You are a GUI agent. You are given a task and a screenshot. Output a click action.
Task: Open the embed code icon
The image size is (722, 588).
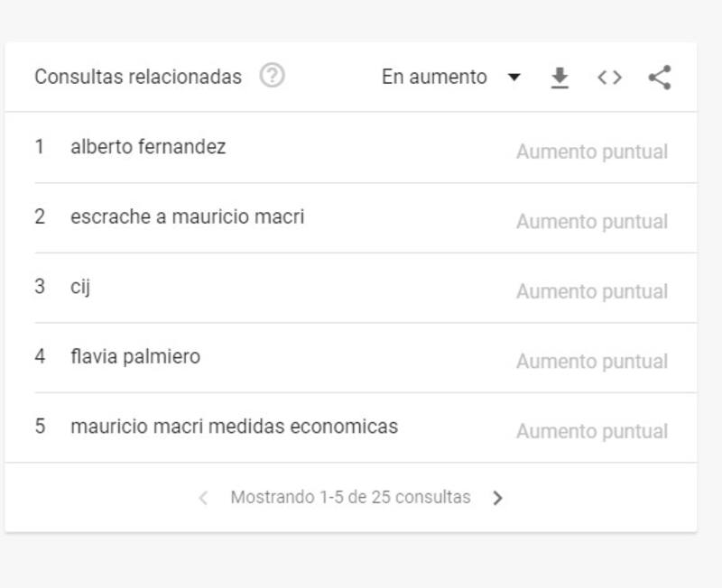pos(610,78)
